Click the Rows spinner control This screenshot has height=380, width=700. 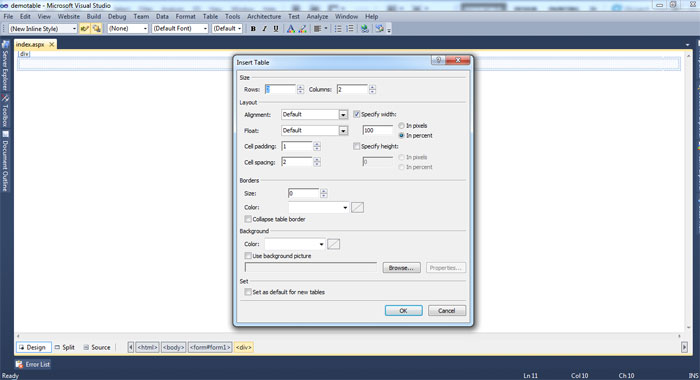(300, 89)
